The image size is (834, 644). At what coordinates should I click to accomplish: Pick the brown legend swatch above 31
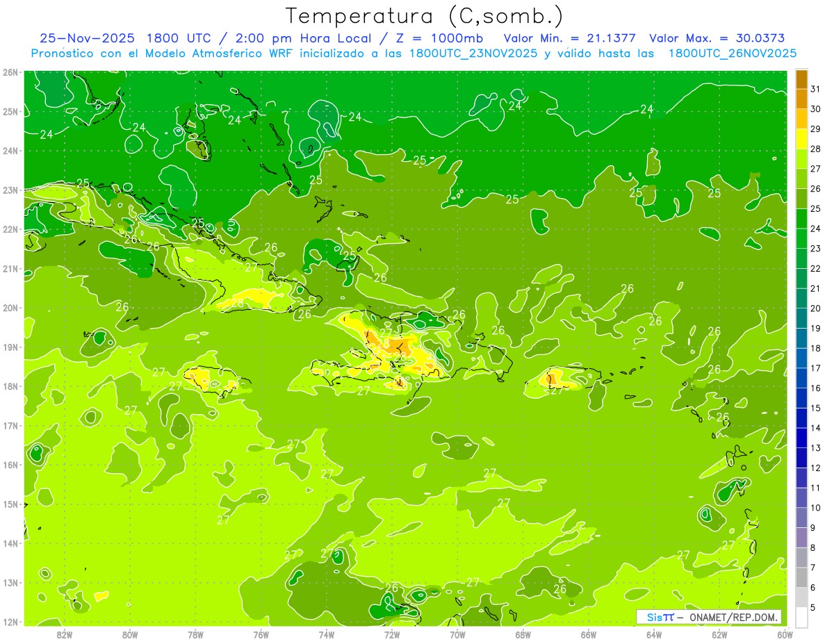tap(801, 79)
